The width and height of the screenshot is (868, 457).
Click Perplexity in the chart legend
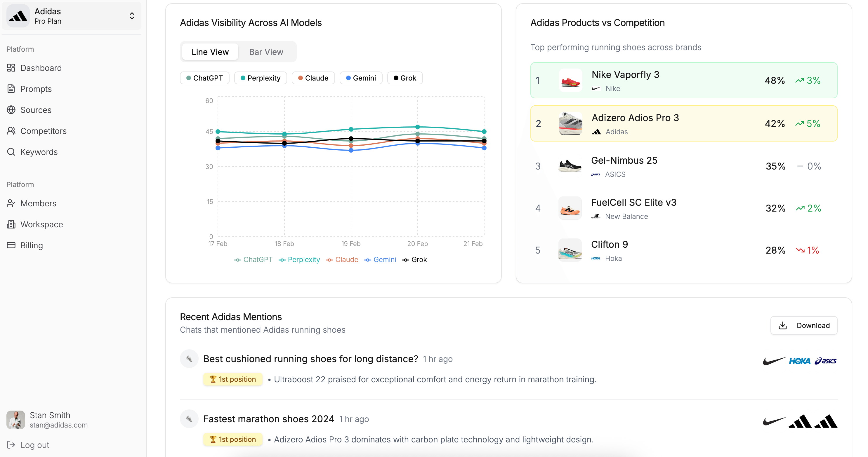tap(299, 260)
